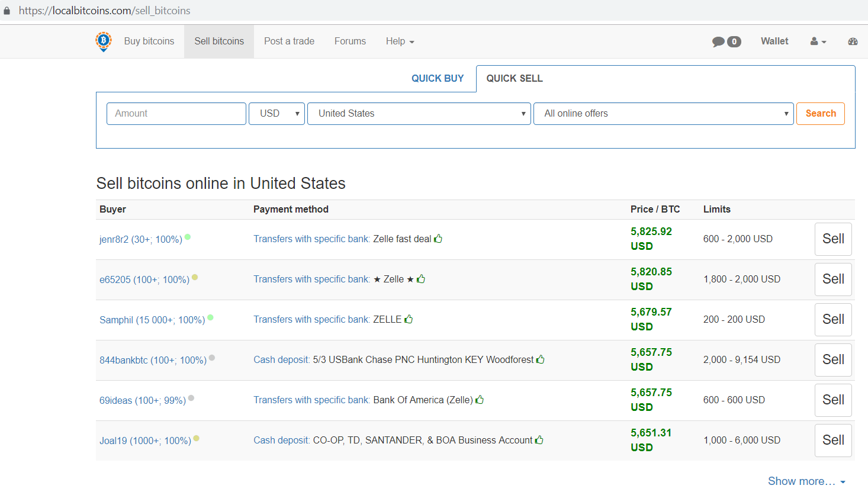Click thumbs-up icon on ★ Zelle ★ row
The height and width of the screenshot is (495, 868).
(421, 279)
